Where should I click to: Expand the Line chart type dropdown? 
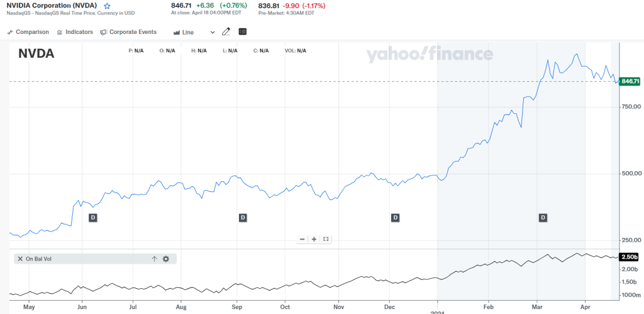pos(188,32)
